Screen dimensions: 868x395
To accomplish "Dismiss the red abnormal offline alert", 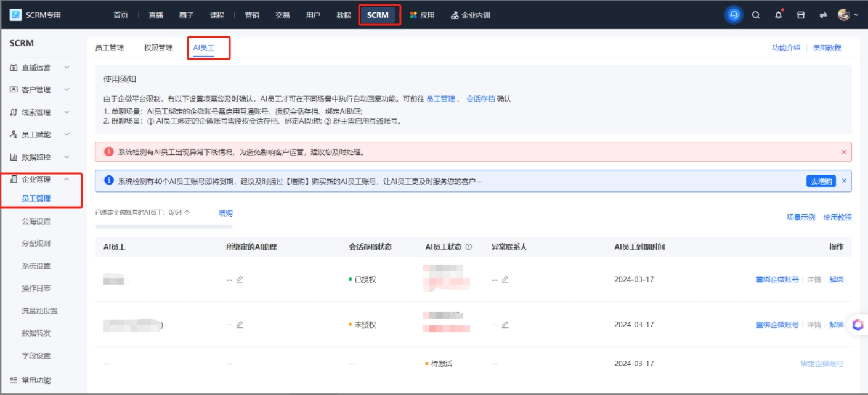I will click(x=843, y=151).
